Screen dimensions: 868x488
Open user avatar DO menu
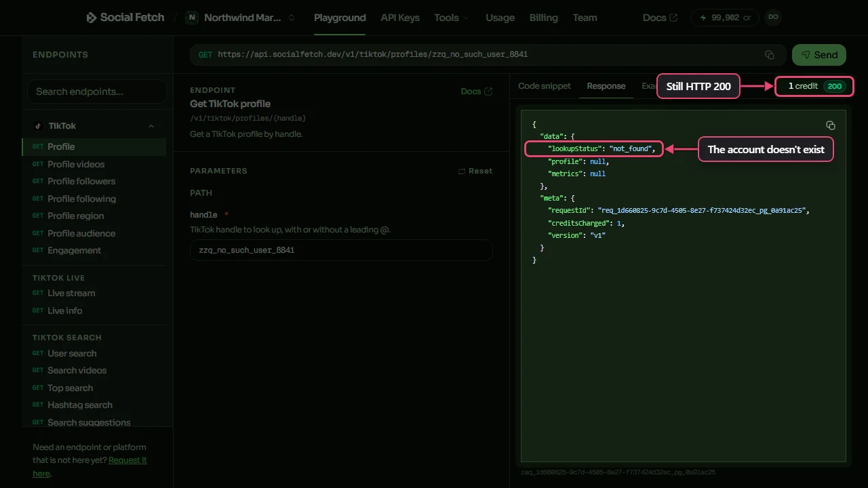tap(773, 18)
